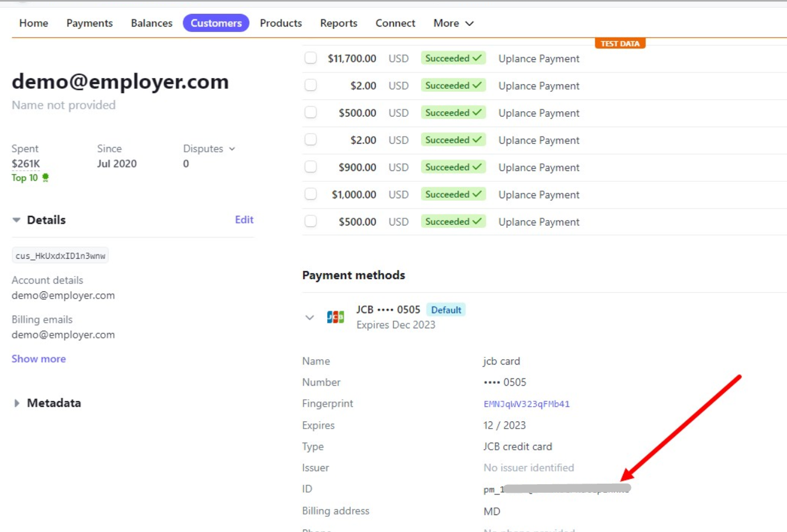This screenshot has width=787, height=532.
Task: Expand the Disputes dropdown arrow
Action: [232, 149]
